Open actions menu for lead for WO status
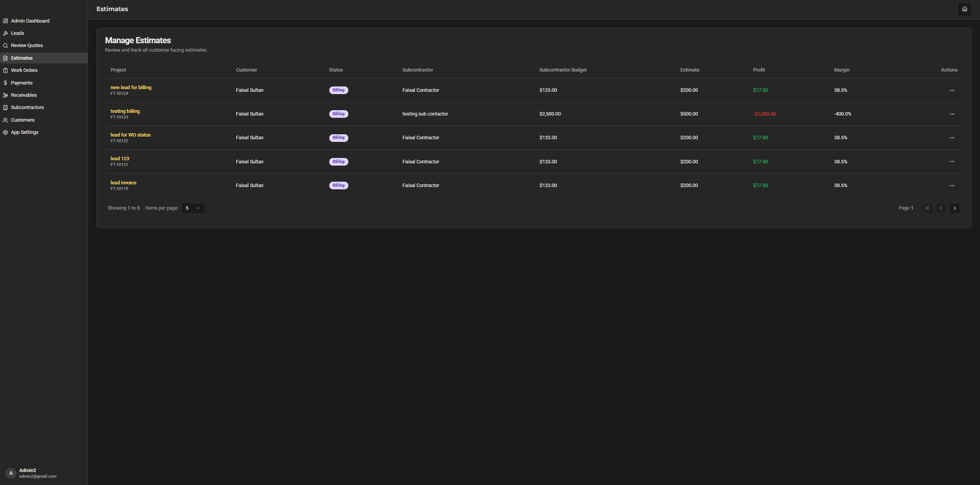Image resolution: width=980 pixels, height=485 pixels. (952, 138)
